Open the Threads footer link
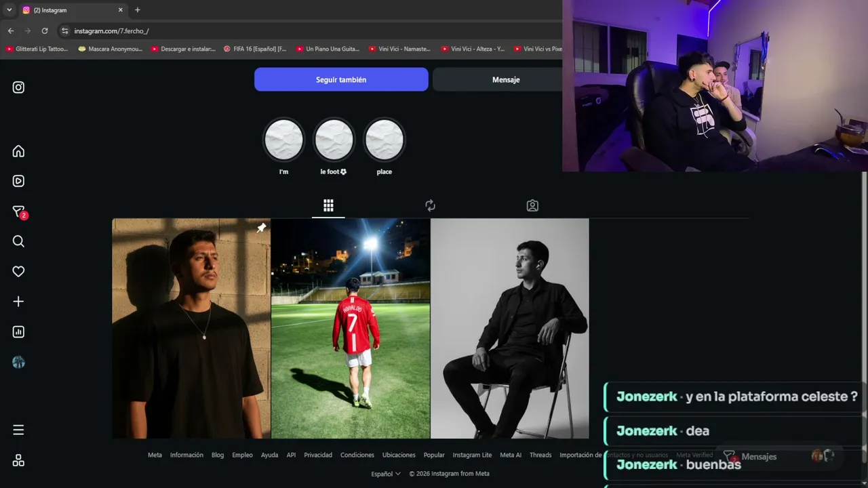Screen dimensions: 868x488 pyautogui.click(x=540, y=455)
